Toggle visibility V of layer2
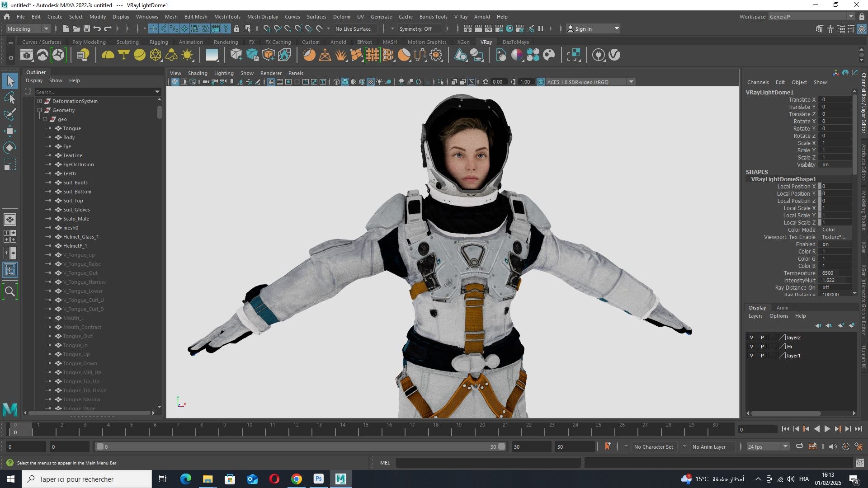The image size is (868, 488). click(752, 338)
